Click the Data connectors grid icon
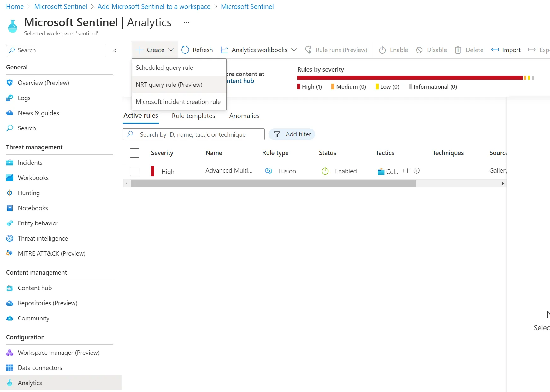Image resolution: width=550 pixels, height=392 pixels. coord(10,368)
